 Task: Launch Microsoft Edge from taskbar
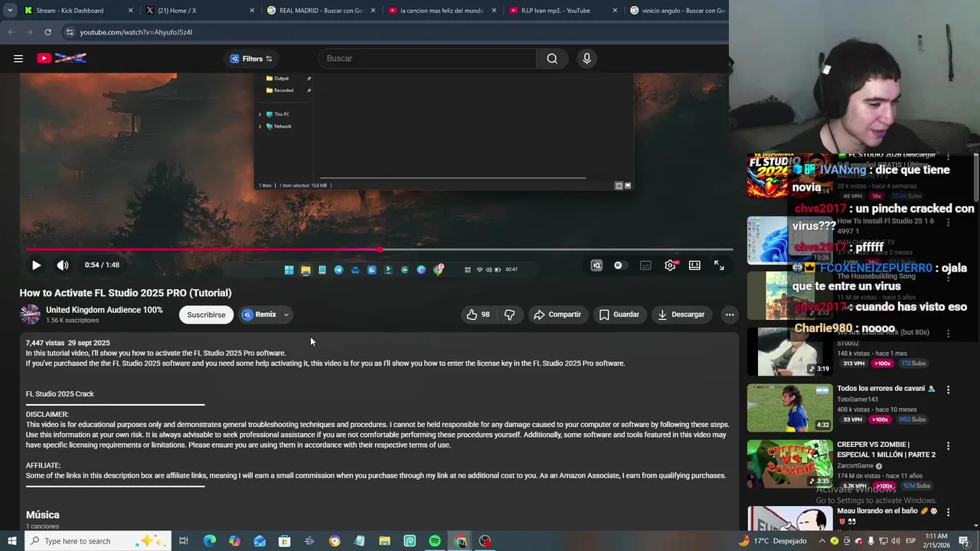click(x=209, y=541)
